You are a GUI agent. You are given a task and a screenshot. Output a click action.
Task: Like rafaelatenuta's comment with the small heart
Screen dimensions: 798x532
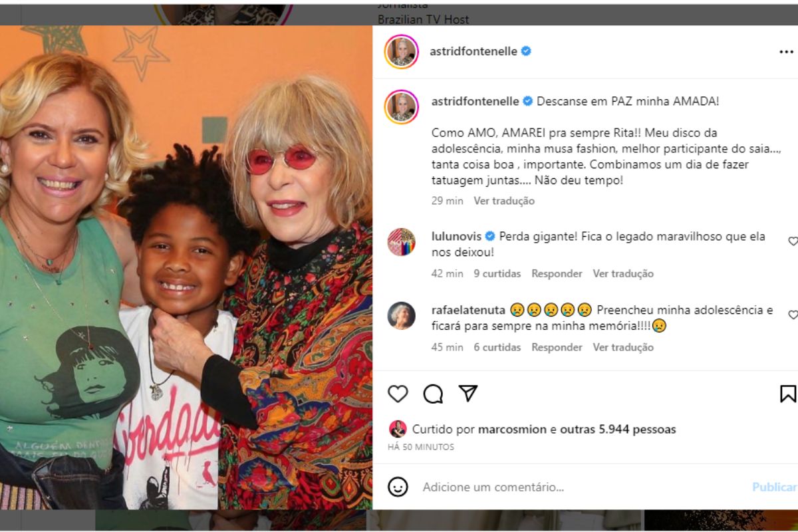point(793,315)
